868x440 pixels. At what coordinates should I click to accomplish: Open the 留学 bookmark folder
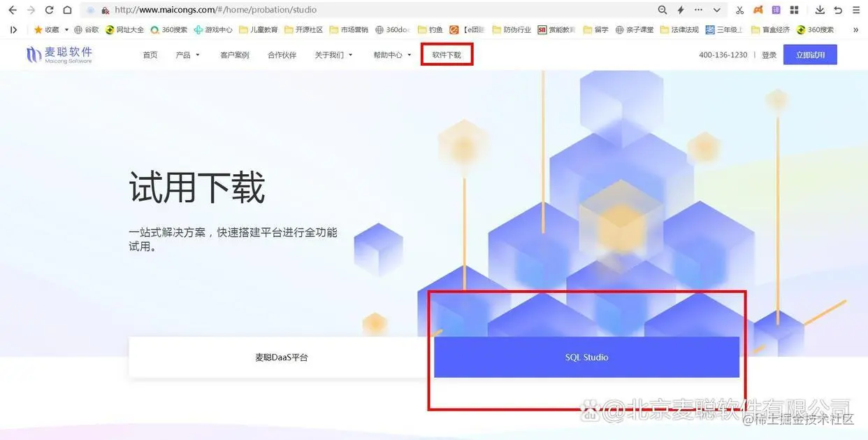point(595,29)
